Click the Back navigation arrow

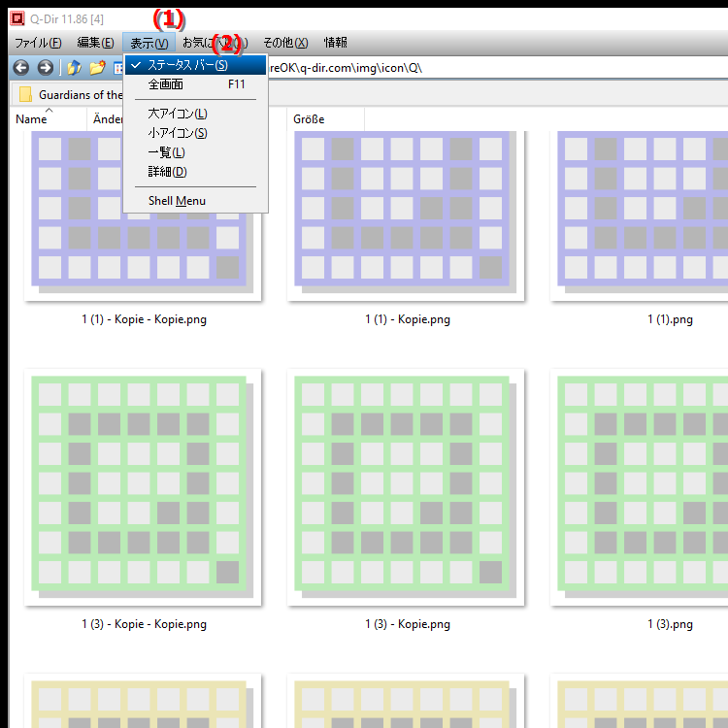(x=20, y=68)
